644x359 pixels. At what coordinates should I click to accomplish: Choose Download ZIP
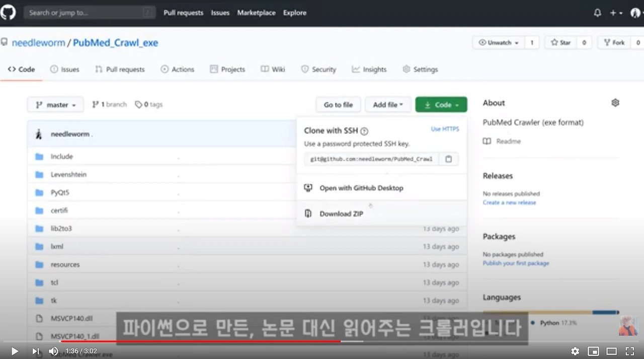(381, 213)
